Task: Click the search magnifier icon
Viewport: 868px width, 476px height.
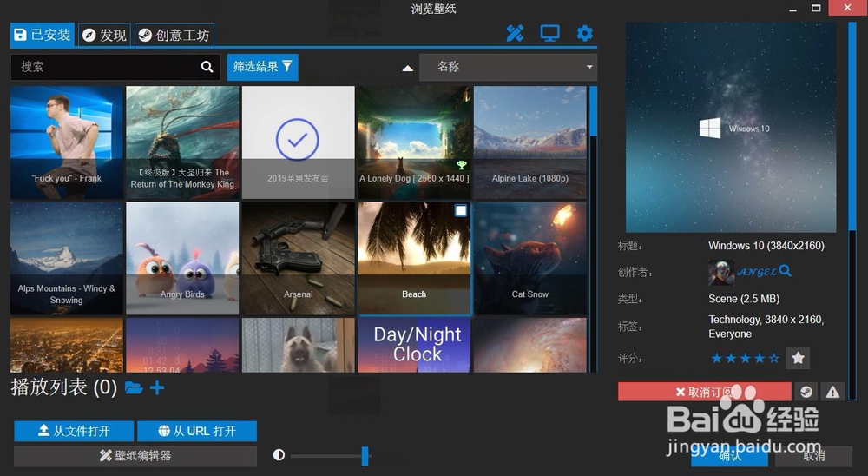Action: tap(207, 67)
